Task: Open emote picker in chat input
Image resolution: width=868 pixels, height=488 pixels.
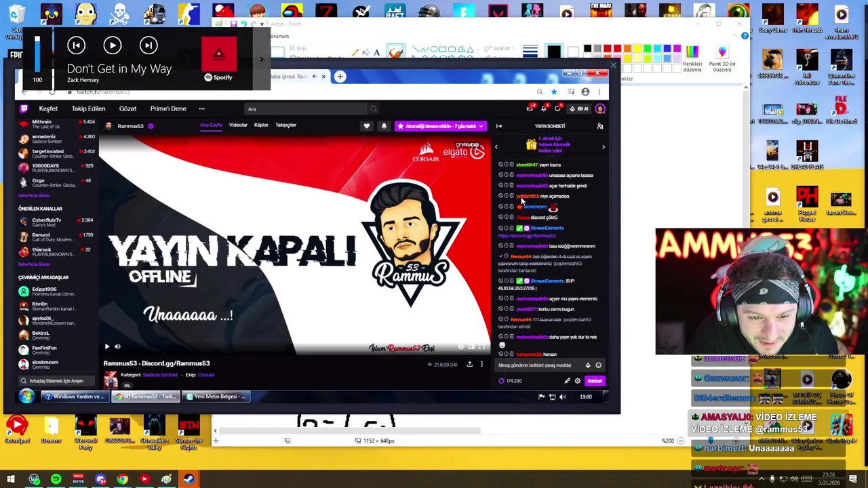Action: 598,365
